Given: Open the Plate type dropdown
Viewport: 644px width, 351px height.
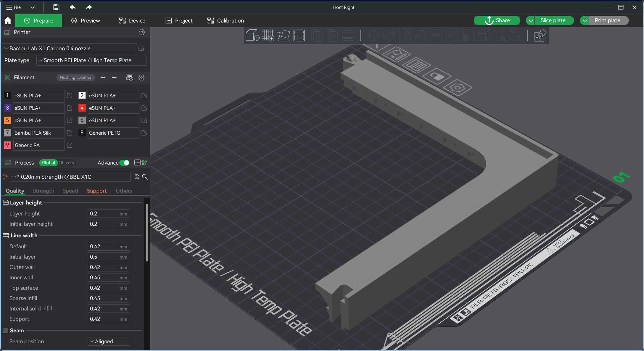Looking at the screenshot, I should click(x=91, y=60).
